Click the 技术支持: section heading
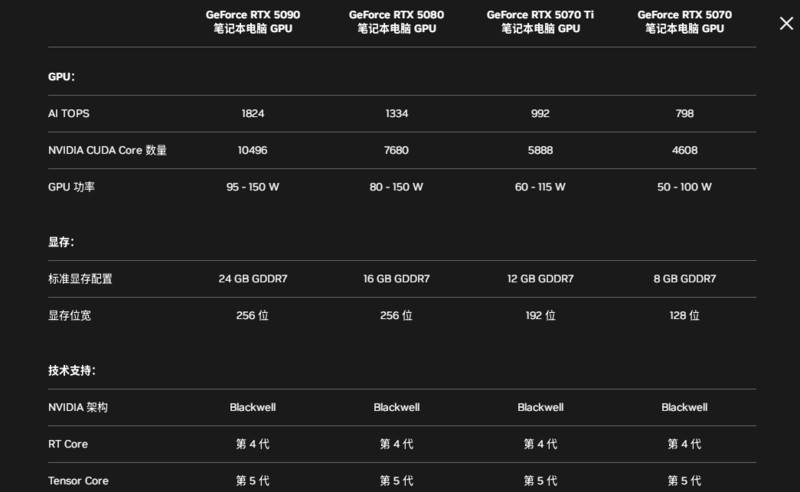Screen dimensions: 800x492 (71, 371)
